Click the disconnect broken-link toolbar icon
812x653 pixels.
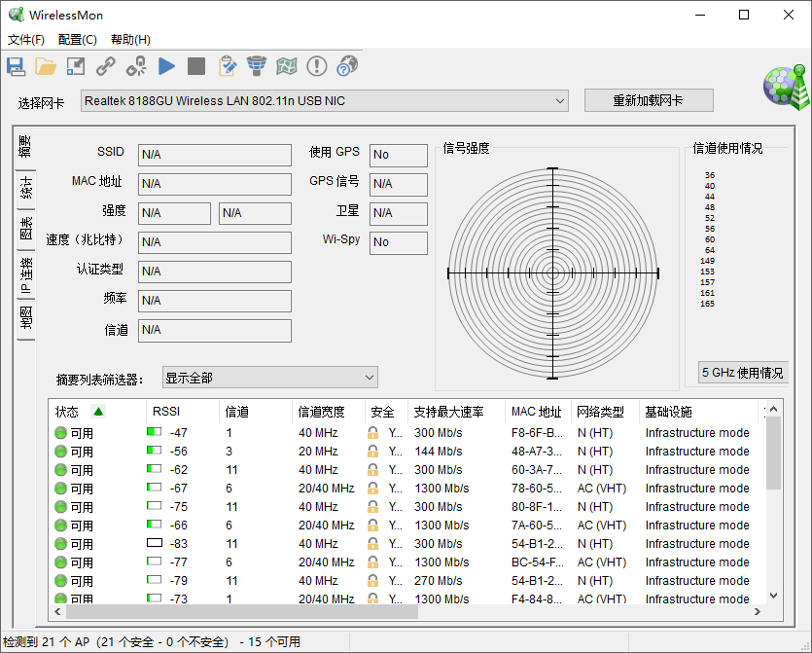pos(136,66)
